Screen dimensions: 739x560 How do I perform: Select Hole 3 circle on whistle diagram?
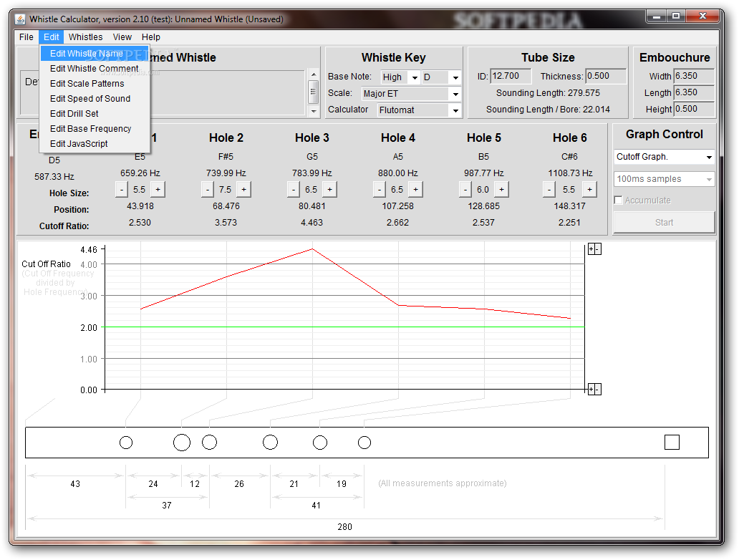209,442
